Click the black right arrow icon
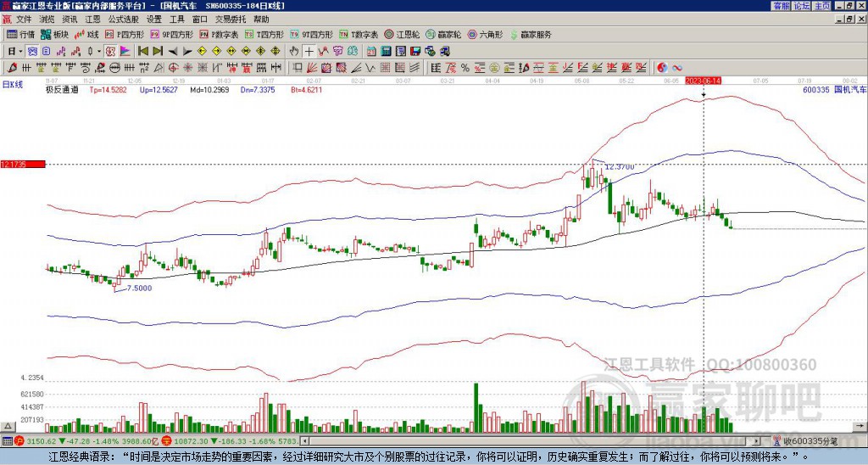 (x=187, y=52)
